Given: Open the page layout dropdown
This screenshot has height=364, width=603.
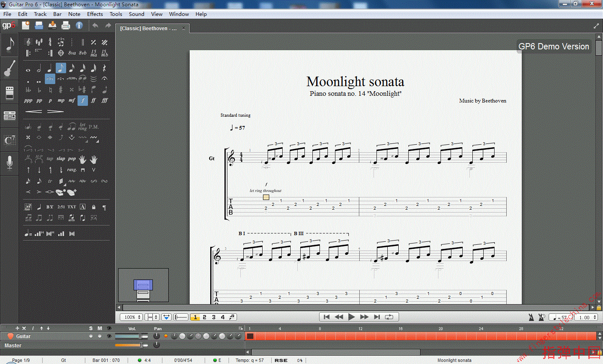Looking at the screenshot, I should pos(152,317).
